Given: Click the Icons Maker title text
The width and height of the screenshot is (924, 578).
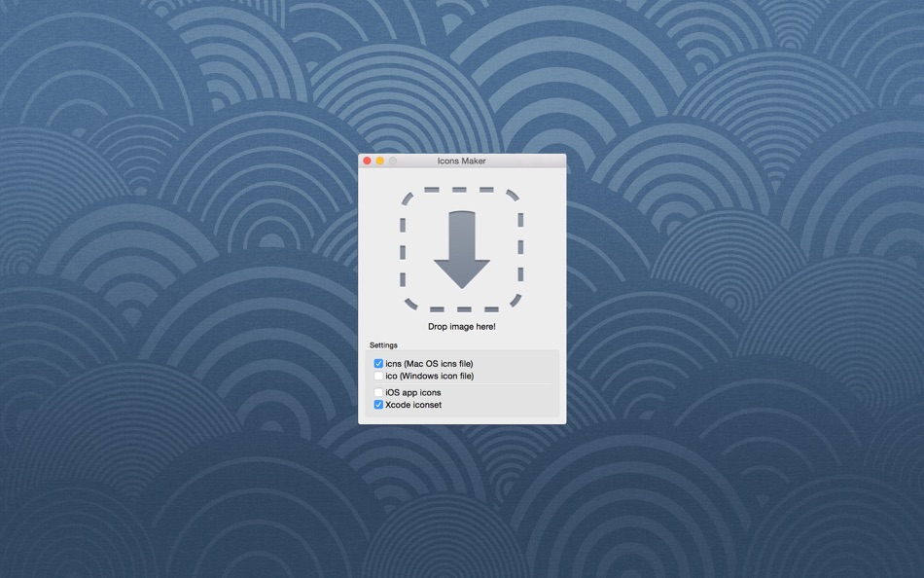Looking at the screenshot, I should (461, 161).
